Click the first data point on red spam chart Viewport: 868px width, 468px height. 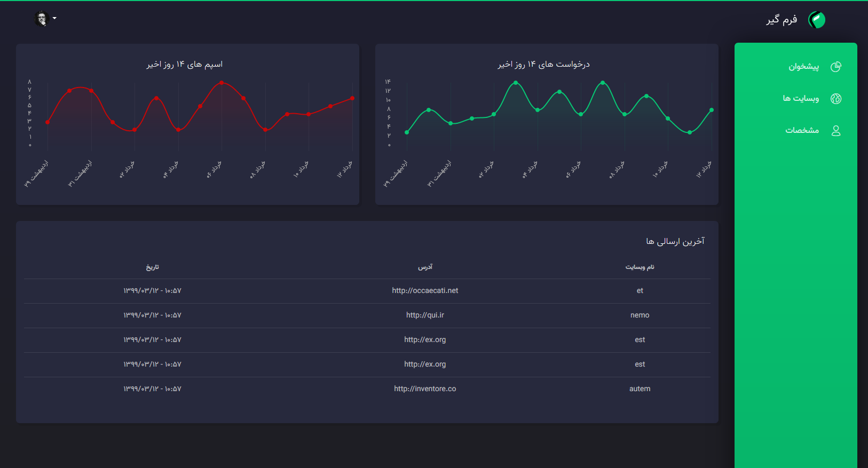[48, 122]
